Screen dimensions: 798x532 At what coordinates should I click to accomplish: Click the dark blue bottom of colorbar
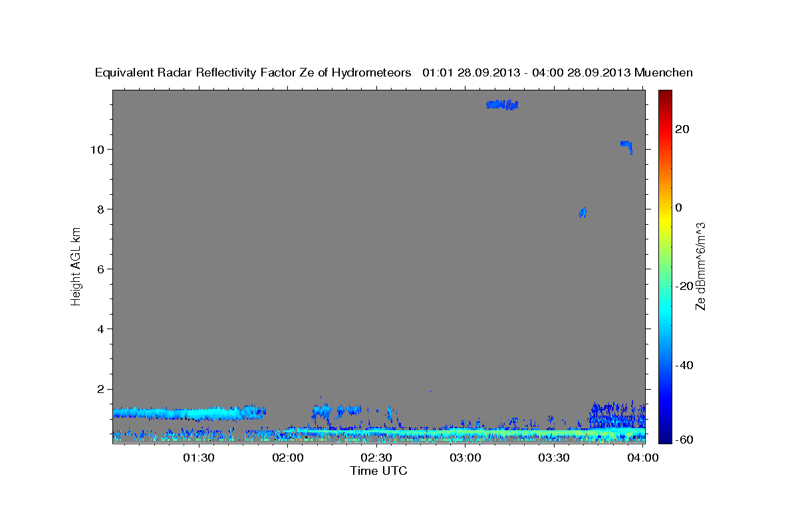click(664, 438)
